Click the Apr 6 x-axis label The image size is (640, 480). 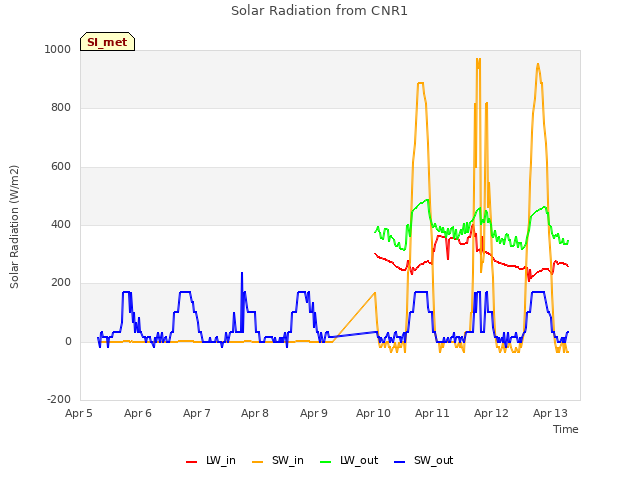(138, 413)
